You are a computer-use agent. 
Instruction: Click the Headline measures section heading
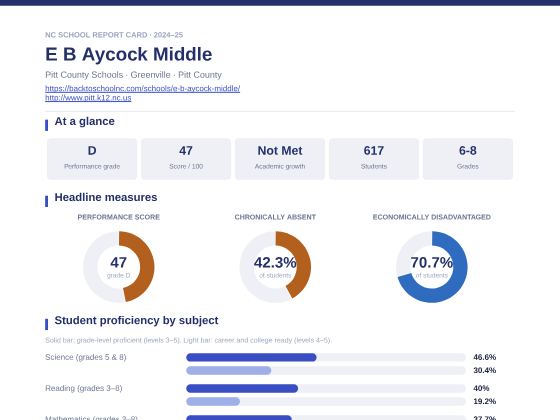106,197
